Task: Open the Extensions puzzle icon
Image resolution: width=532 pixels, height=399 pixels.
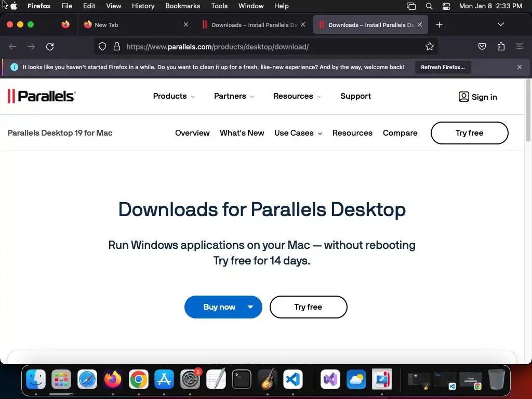Action: click(x=501, y=46)
